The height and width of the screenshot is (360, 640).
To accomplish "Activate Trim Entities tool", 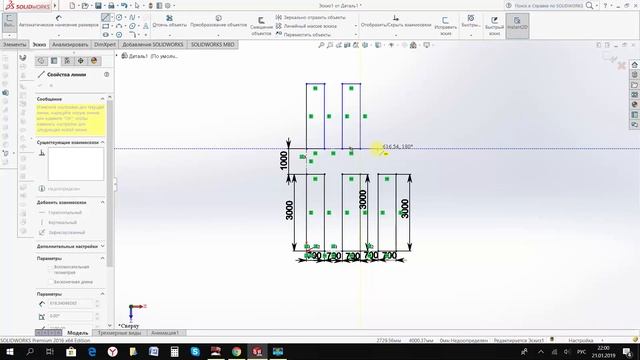I will [169, 22].
